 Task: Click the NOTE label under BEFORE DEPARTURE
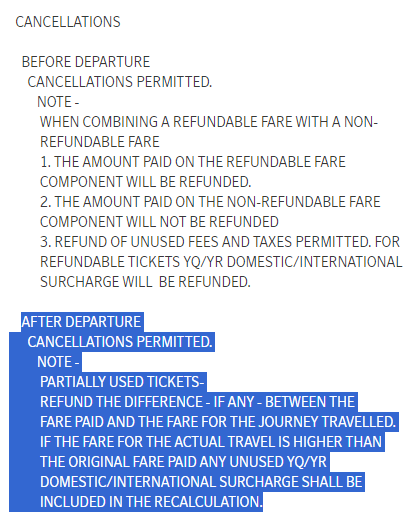pyautogui.click(x=58, y=102)
